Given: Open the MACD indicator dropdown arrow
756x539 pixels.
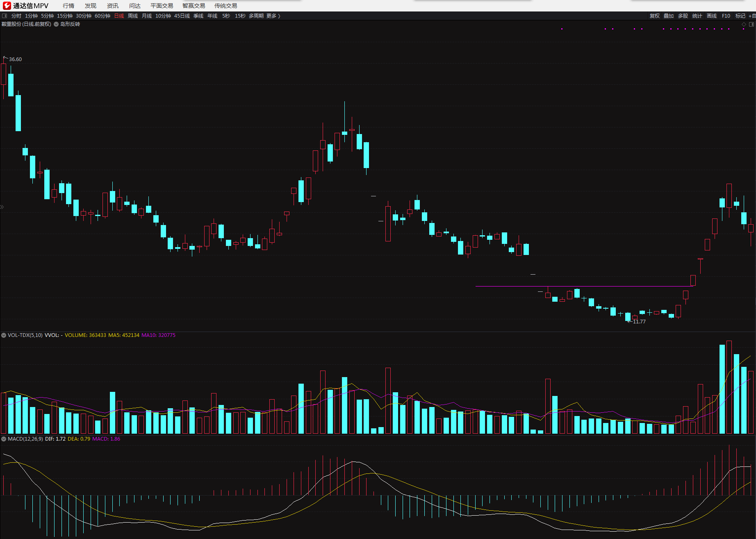Looking at the screenshot, I should pyautogui.click(x=4, y=439).
